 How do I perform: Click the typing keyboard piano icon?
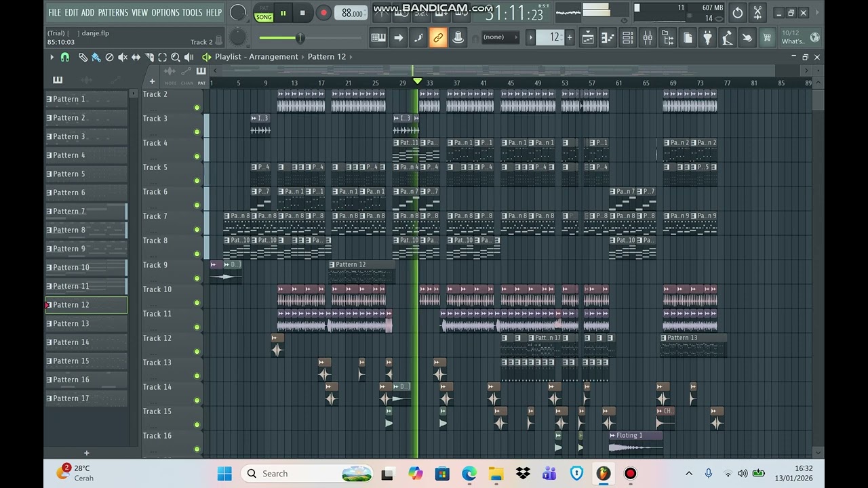tap(378, 38)
